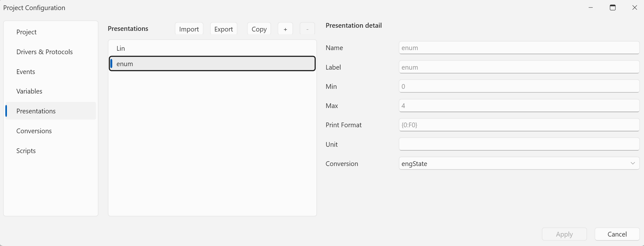Switch to the Variables section

51,91
